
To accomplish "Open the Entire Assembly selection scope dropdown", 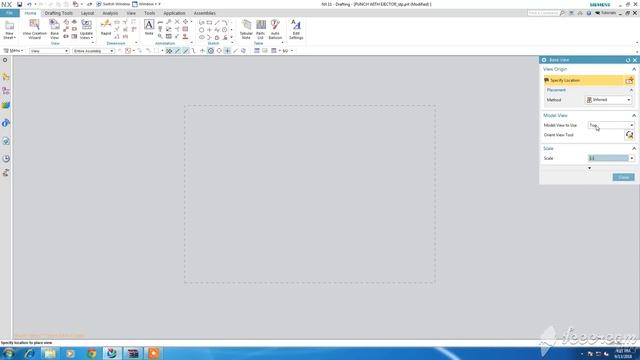I will click(93, 51).
